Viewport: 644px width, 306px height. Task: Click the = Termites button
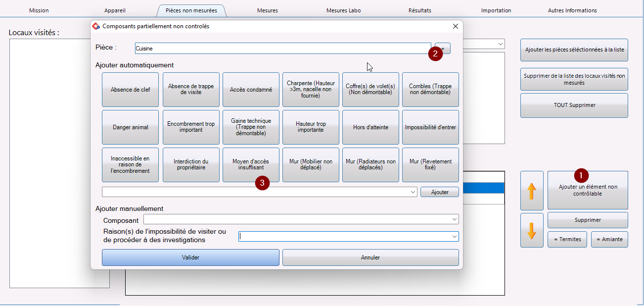[x=567, y=240]
